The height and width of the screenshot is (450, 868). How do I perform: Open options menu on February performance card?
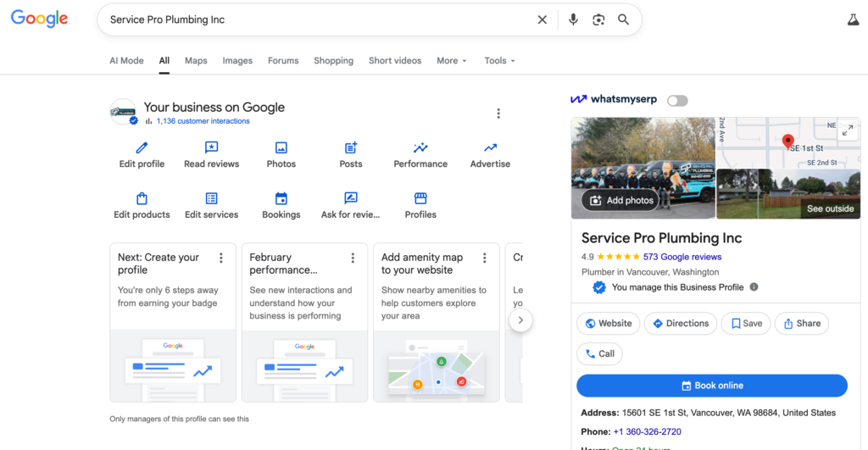[353, 258]
